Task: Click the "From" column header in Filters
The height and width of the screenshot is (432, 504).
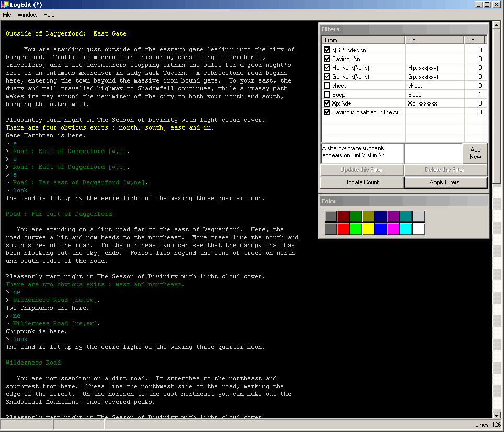Action: pos(363,40)
